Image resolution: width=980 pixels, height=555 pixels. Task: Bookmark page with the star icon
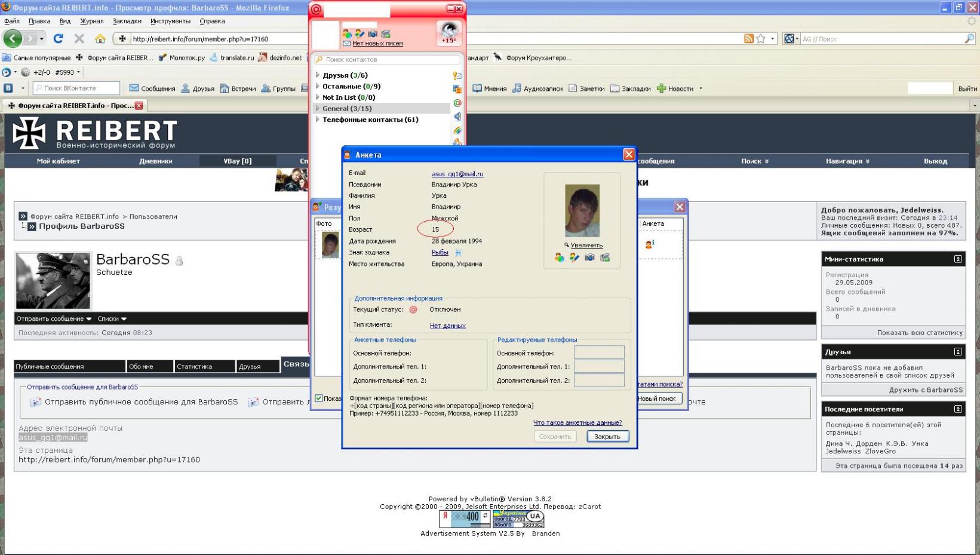coord(761,39)
